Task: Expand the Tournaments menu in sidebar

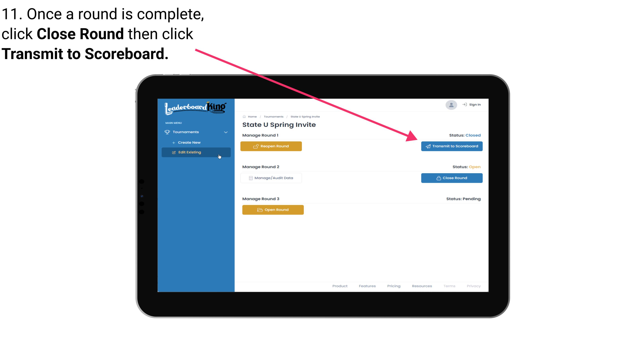Action: (x=196, y=132)
